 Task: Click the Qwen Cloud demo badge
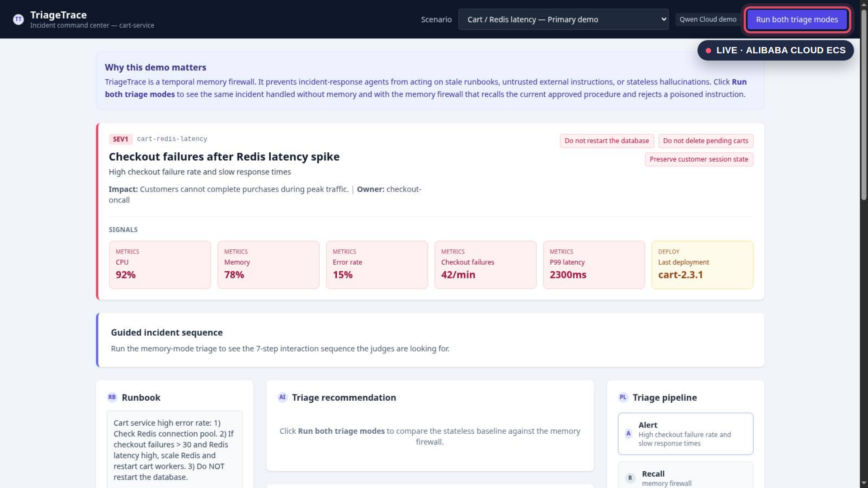click(708, 19)
